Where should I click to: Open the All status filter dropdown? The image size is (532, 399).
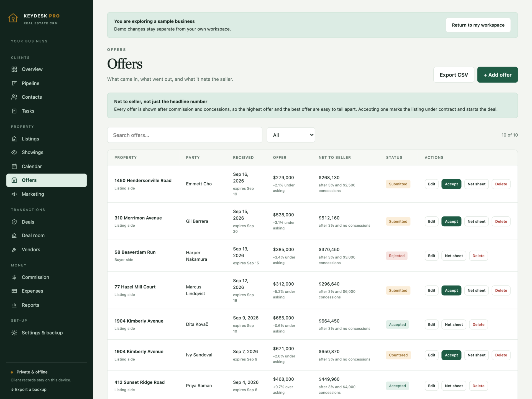(291, 135)
